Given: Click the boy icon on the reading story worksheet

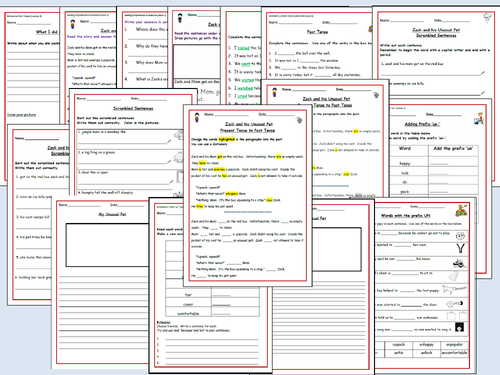Looking at the screenshot, I should 73,24.
